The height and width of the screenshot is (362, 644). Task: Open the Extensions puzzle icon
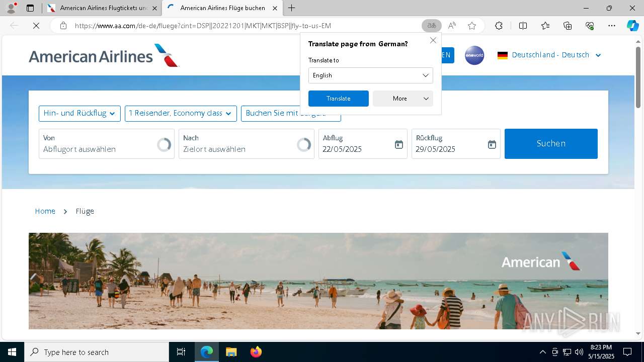499,26
